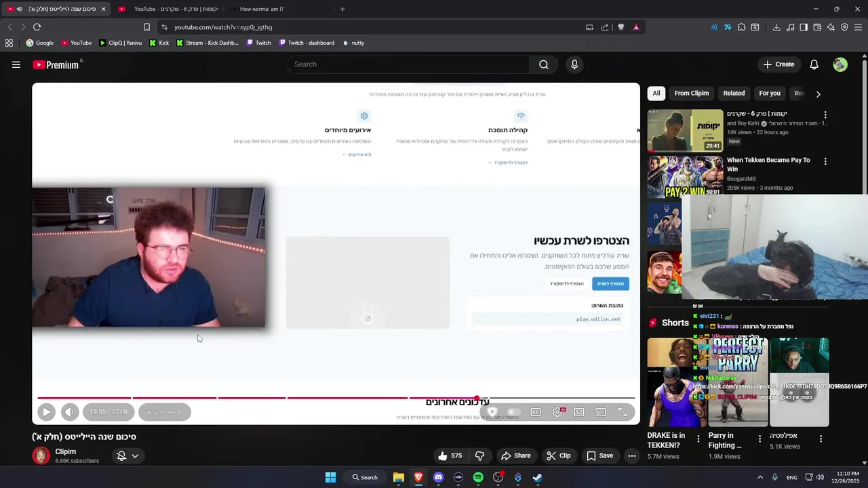Image resolution: width=868 pixels, height=488 pixels.
Task: Open the Twitch - dashboard bookmark
Action: [x=306, y=43]
